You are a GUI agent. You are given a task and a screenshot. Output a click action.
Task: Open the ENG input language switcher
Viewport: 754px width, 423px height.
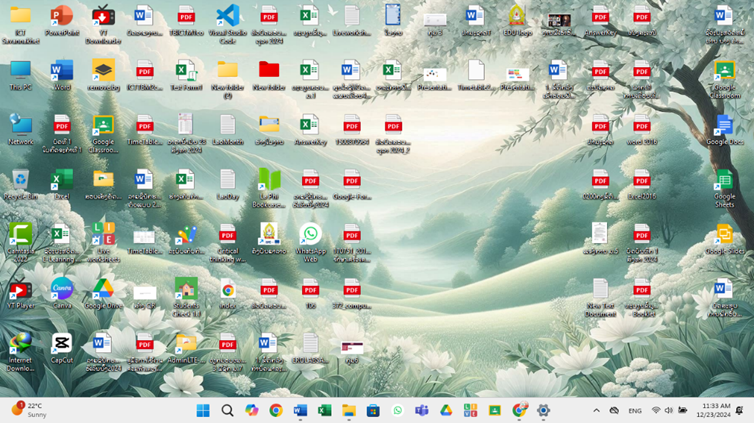(x=635, y=410)
